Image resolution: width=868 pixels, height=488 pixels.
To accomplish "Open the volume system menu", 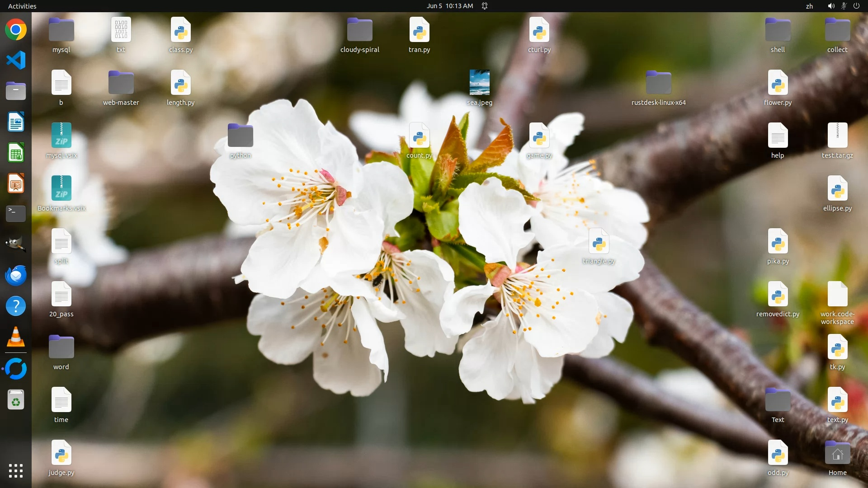I will tap(831, 6).
